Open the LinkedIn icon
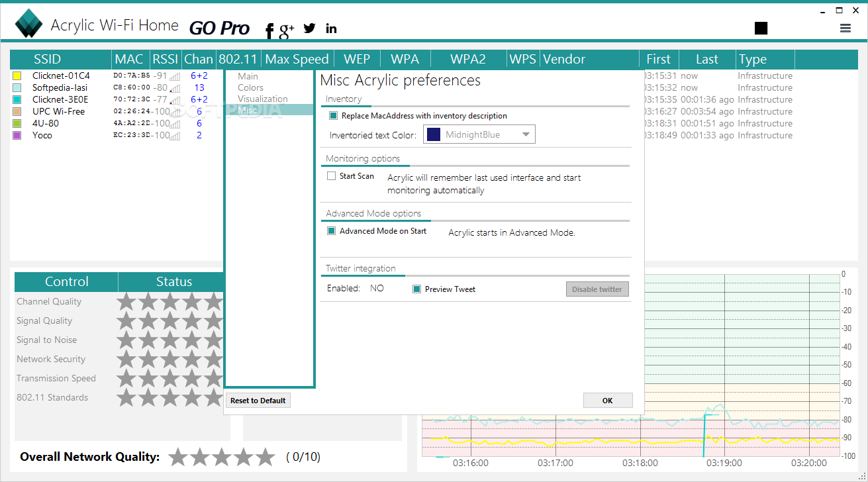 [331, 28]
